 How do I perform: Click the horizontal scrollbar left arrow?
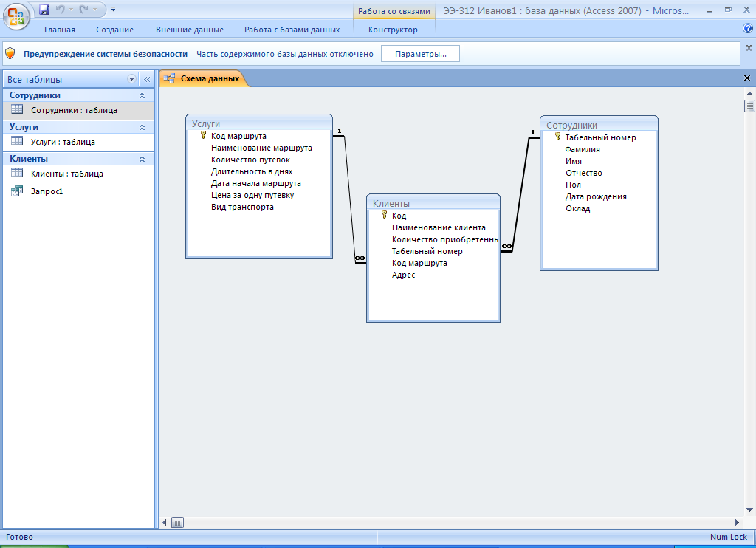165,522
